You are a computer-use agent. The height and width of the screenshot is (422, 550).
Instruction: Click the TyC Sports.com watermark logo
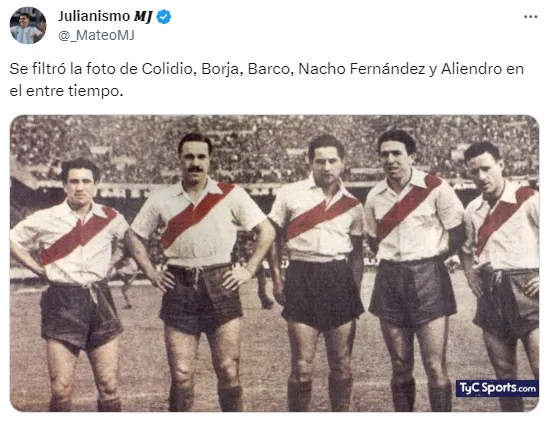pos(497,388)
